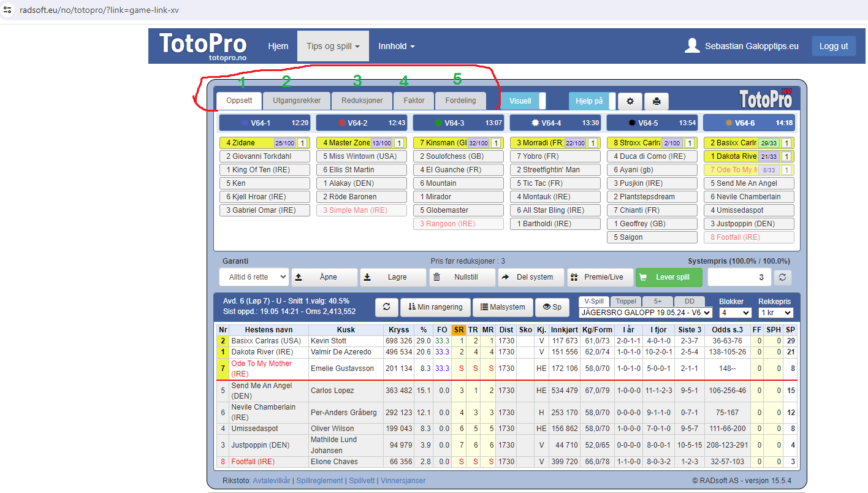Click the browser site info icon
The height and width of the screenshot is (493, 868).
tap(8, 11)
